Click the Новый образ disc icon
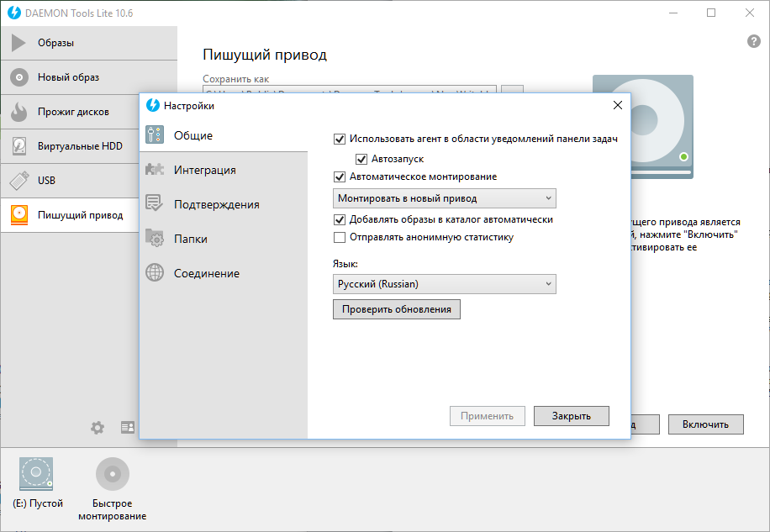The height and width of the screenshot is (532, 770). click(19, 77)
